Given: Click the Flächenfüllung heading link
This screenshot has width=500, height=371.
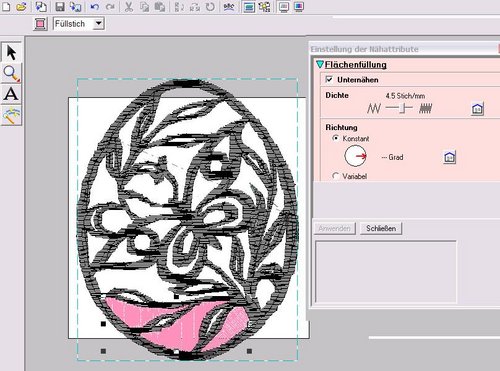Looking at the screenshot, I should [356, 65].
